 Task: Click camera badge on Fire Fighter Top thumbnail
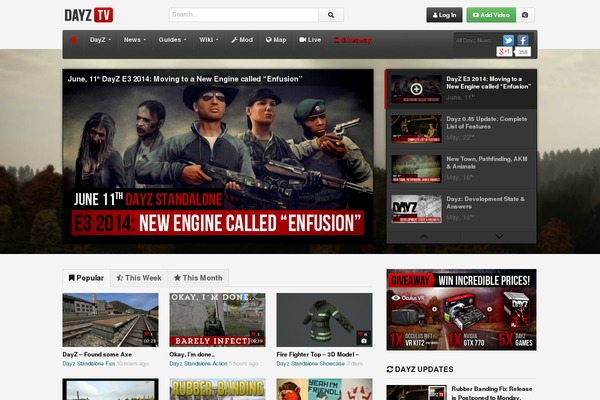pyautogui.click(x=364, y=341)
